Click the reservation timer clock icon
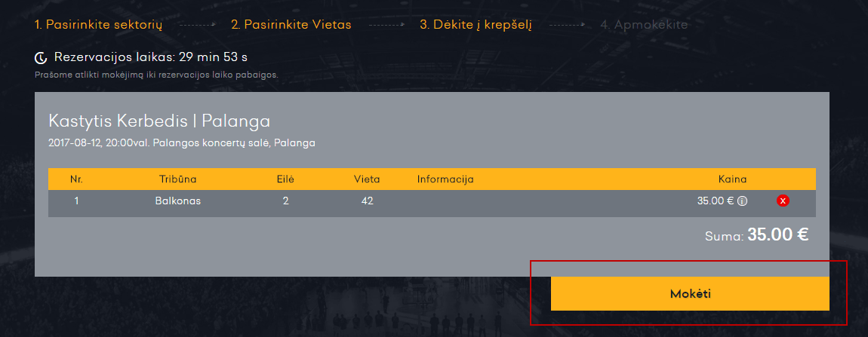Screen dimensions: 868x337 point(41,57)
